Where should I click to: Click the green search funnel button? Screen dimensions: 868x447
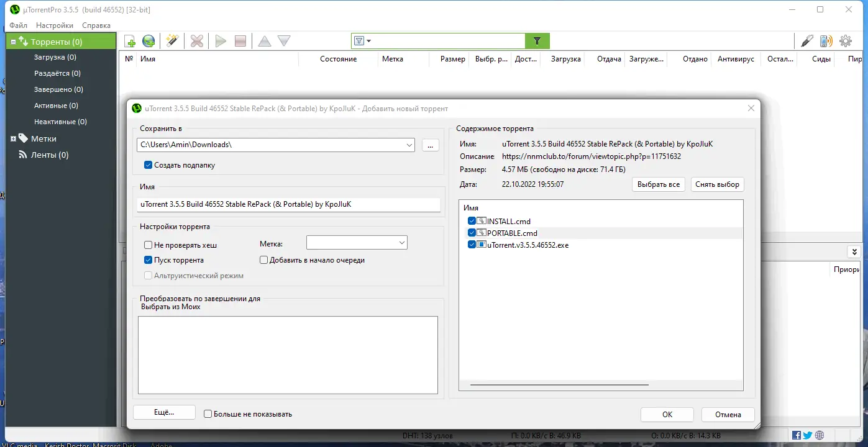pos(537,41)
